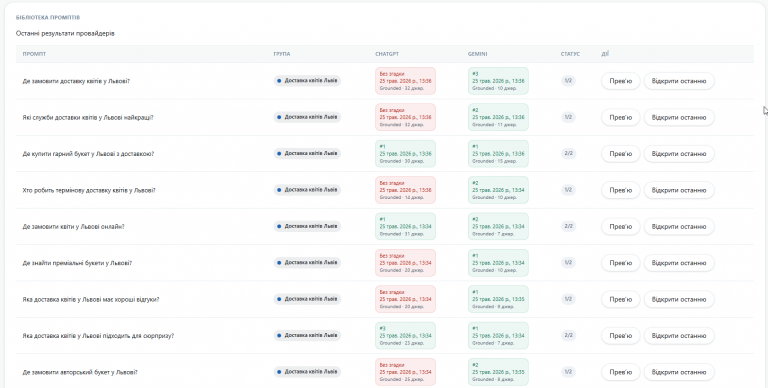Click Відкрити останню for 'преміальні букети' row
This screenshot has height=388, width=768.
point(679,263)
